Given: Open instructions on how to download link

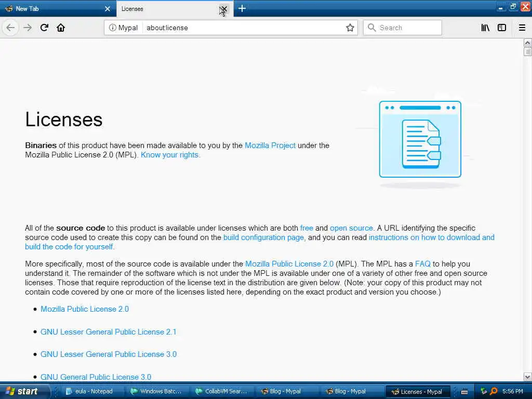Looking at the screenshot, I should 432,237.
